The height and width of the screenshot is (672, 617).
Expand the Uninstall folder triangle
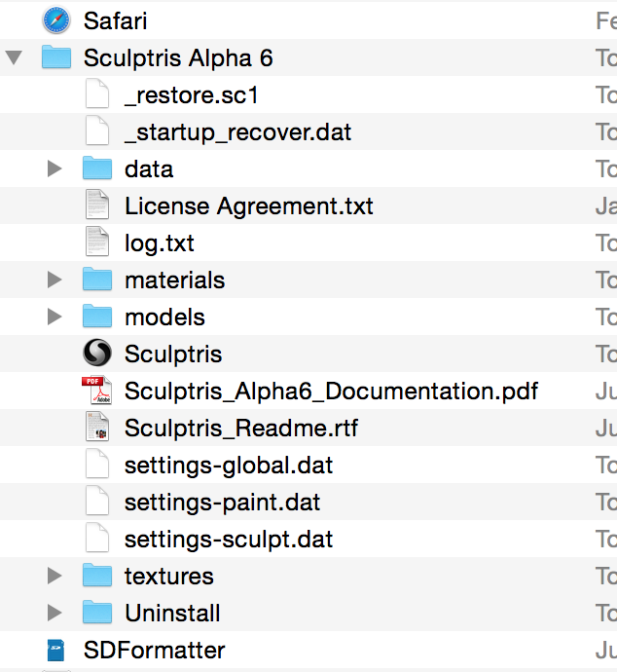(54, 613)
